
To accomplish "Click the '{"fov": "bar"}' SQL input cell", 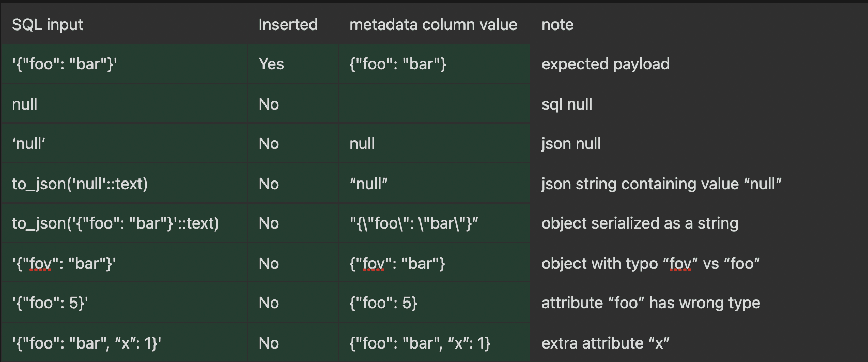I will tap(64, 264).
